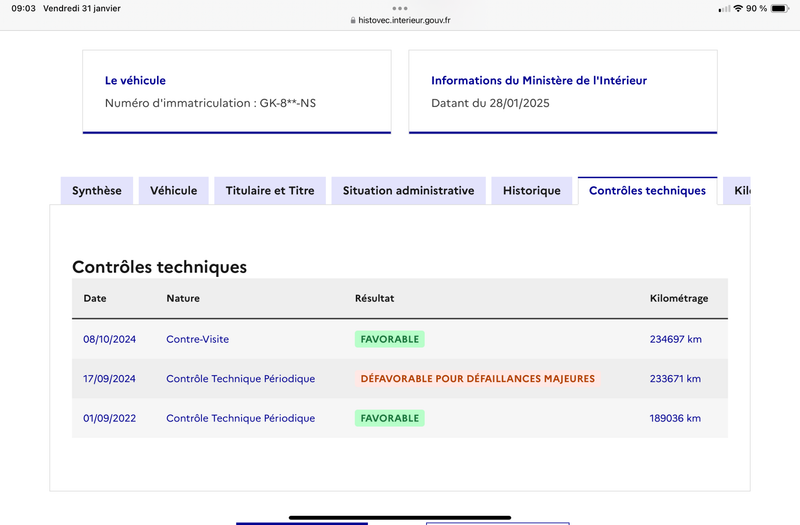This screenshot has width=800, height=525.
Task: Click the 189036 km value
Action: 675,418
